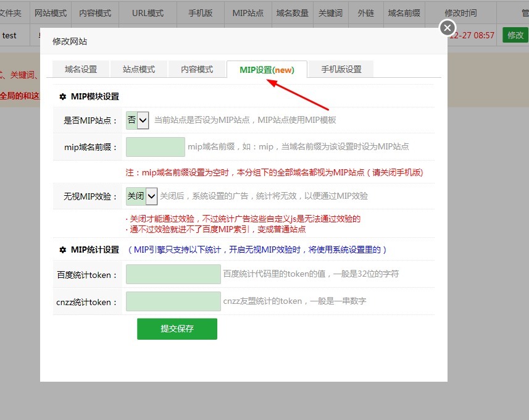Click the MIP站点 column header
This screenshot has width=529, height=420.
(x=248, y=13)
